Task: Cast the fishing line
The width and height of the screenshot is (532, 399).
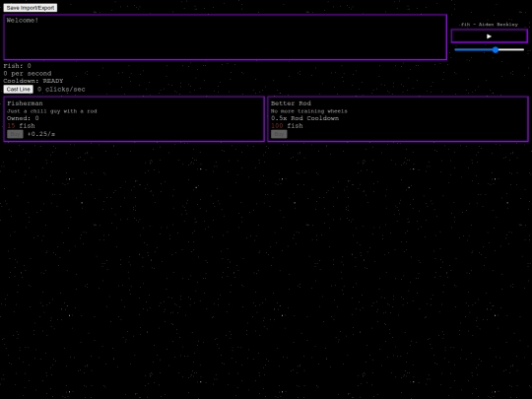Action: (19, 90)
